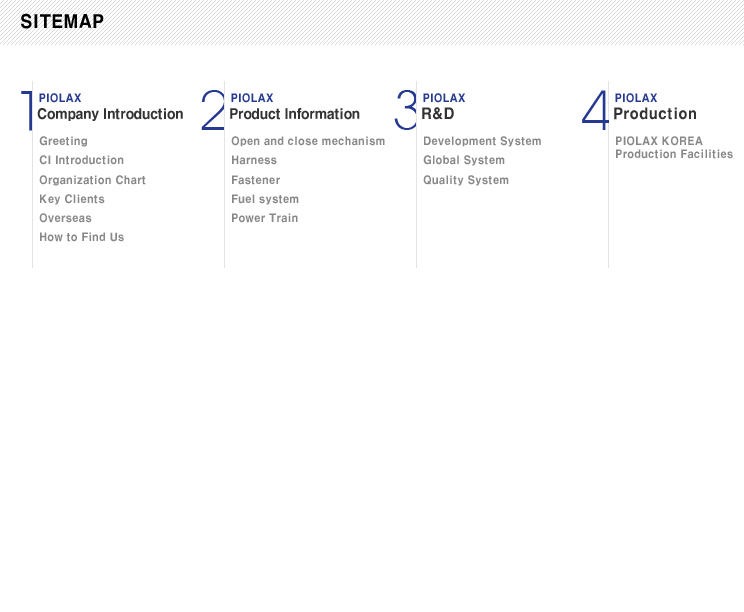Go to CI Introduction
Viewport: 744px width, 612px height.
[x=81, y=160]
